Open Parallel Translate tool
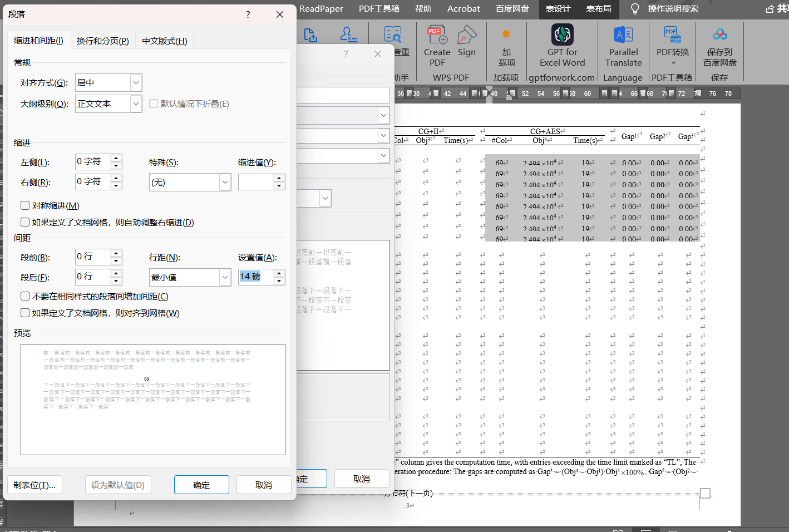Screen dimensions: 789x532 623,35
